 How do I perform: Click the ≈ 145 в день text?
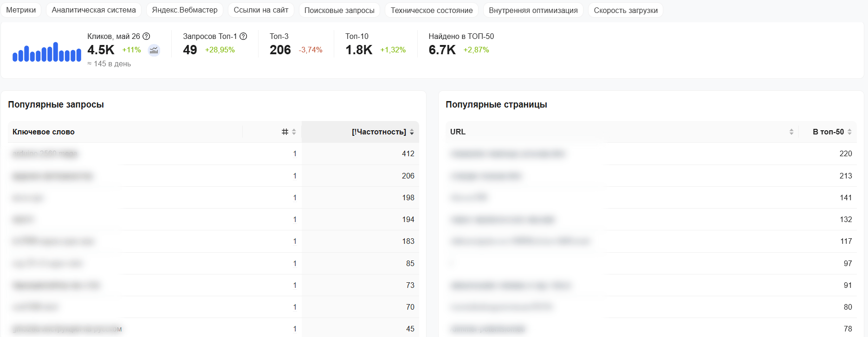pyautogui.click(x=109, y=64)
